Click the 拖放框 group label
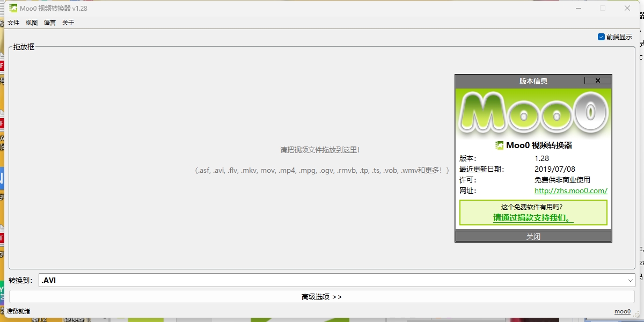 point(24,47)
